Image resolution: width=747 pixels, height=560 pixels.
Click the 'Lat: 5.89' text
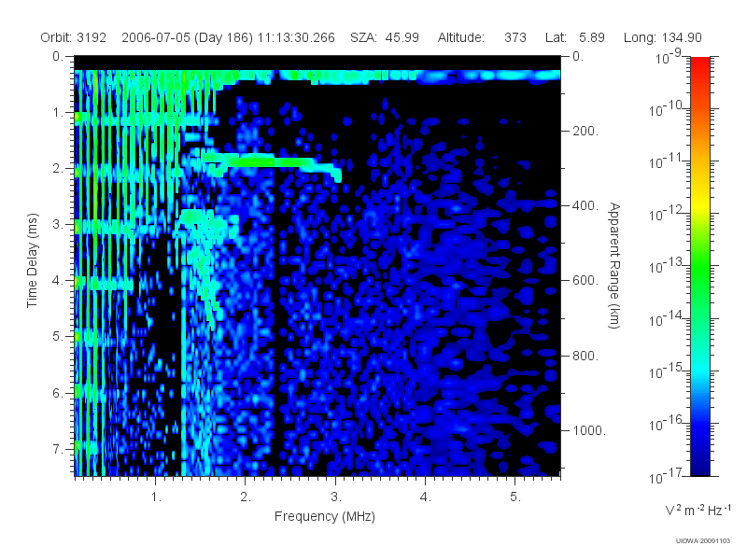coord(575,37)
